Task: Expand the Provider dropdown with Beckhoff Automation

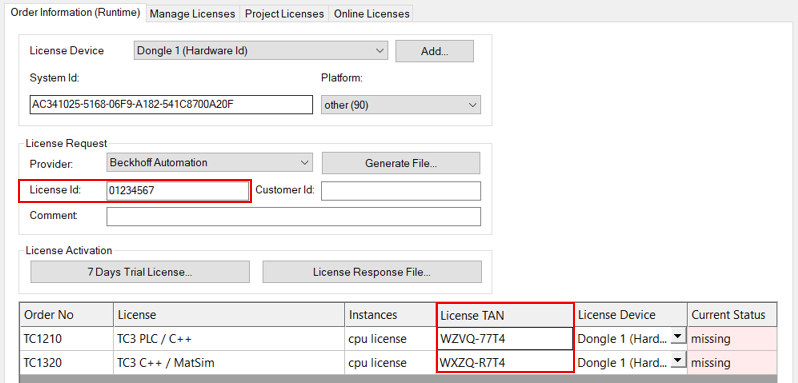Action: pos(210,163)
